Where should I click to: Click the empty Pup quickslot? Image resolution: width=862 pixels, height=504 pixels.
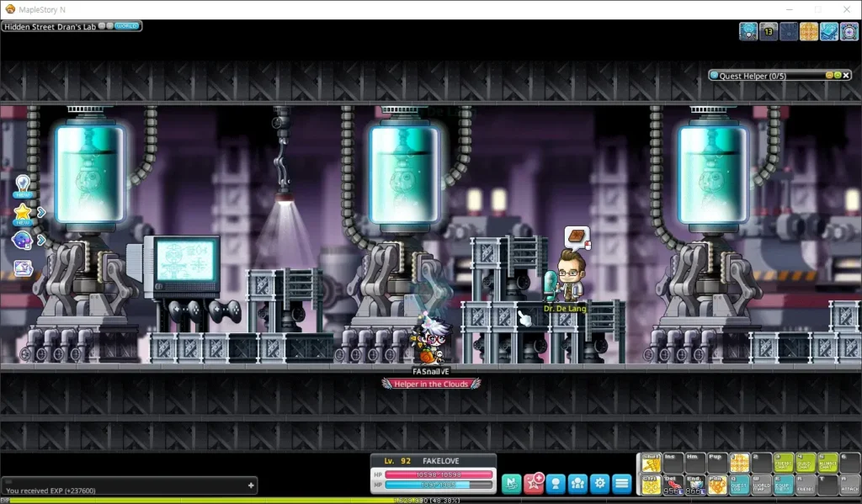click(717, 463)
